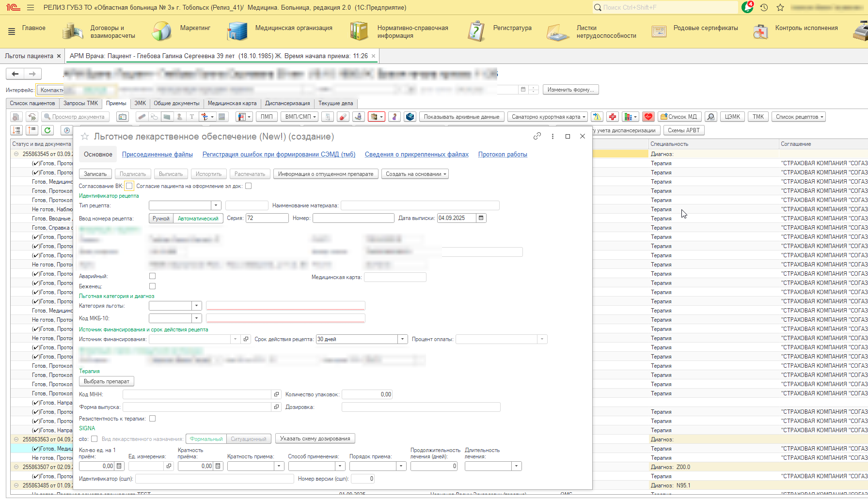Open Присоединенные файлы link
The height and width of the screenshot is (501, 868).
(158, 155)
